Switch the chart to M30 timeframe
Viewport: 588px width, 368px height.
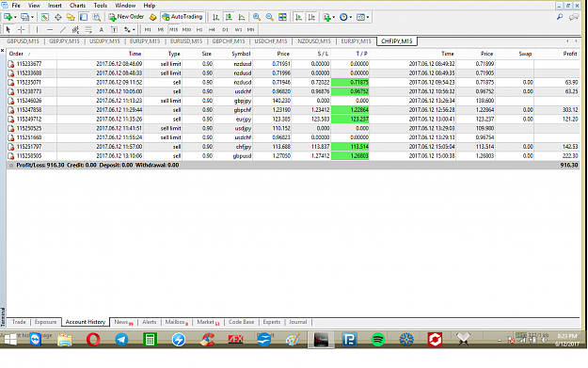tap(186, 29)
